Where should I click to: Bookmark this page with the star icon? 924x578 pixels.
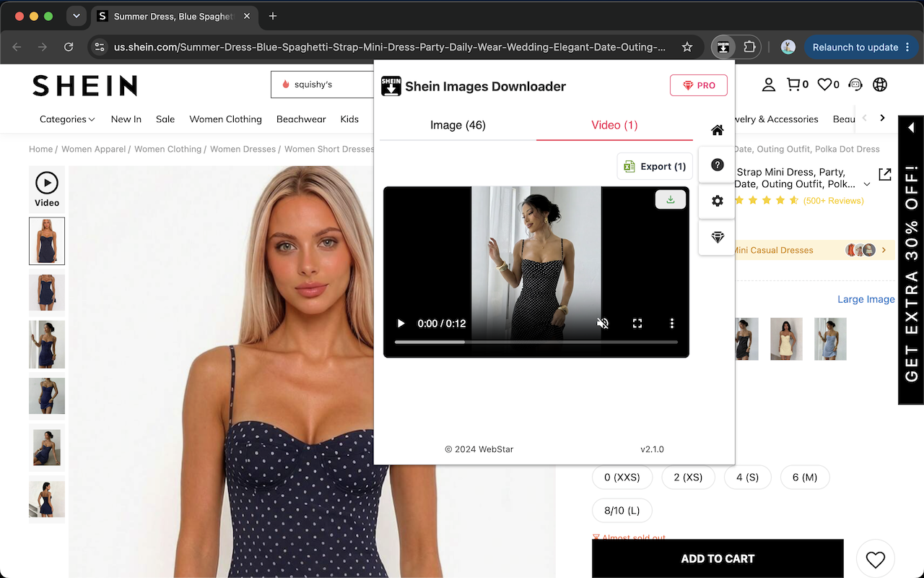(687, 47)
